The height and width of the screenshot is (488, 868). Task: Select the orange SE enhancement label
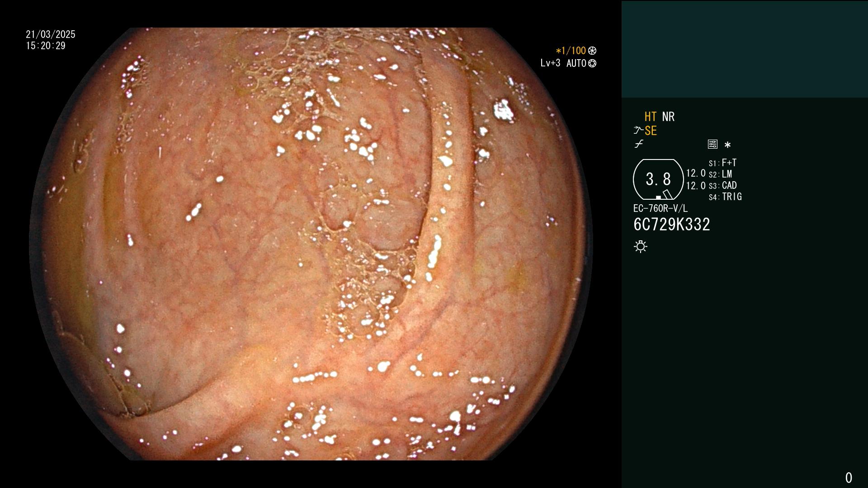651,131
